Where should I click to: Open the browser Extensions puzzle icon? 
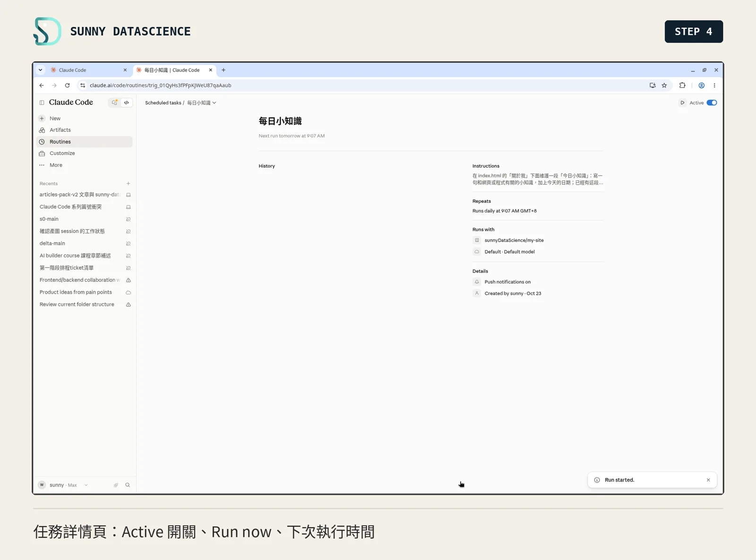682,86
